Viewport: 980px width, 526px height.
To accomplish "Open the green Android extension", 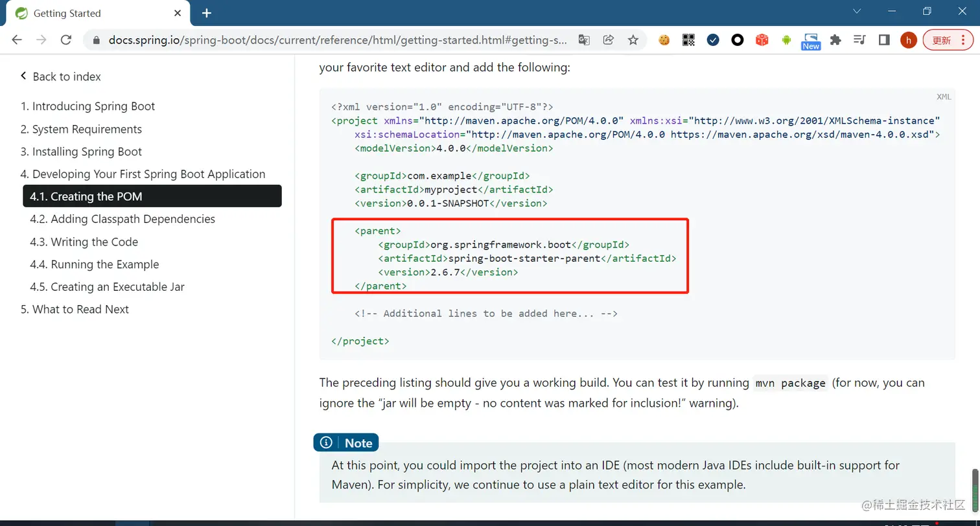I will 786,40.
